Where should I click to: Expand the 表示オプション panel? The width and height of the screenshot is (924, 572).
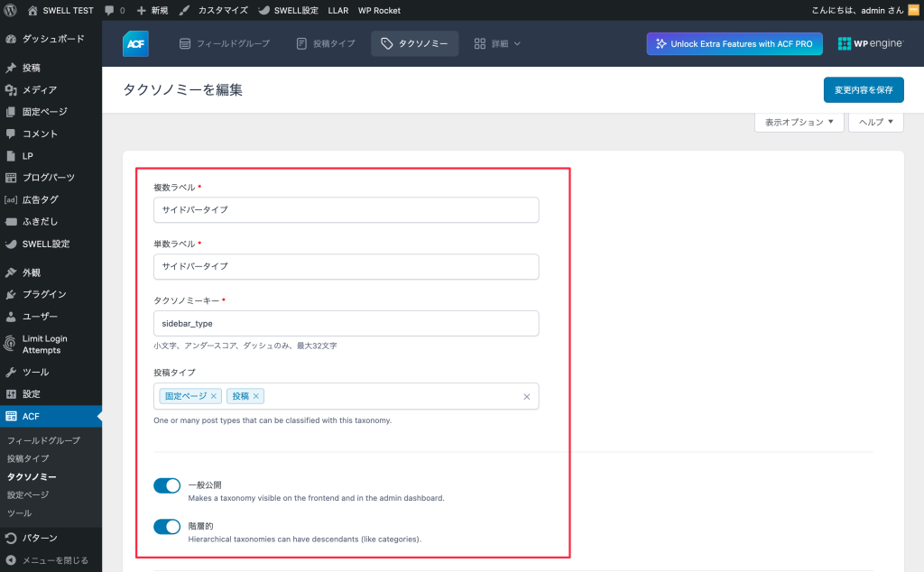(x=798, y=122)
